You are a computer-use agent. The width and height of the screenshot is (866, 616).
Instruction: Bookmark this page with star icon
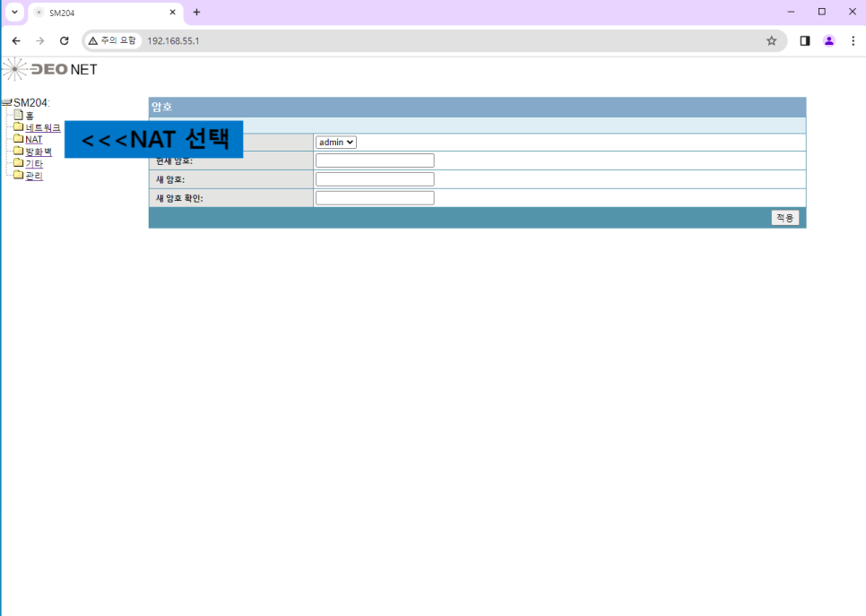[x=772, y=41]
